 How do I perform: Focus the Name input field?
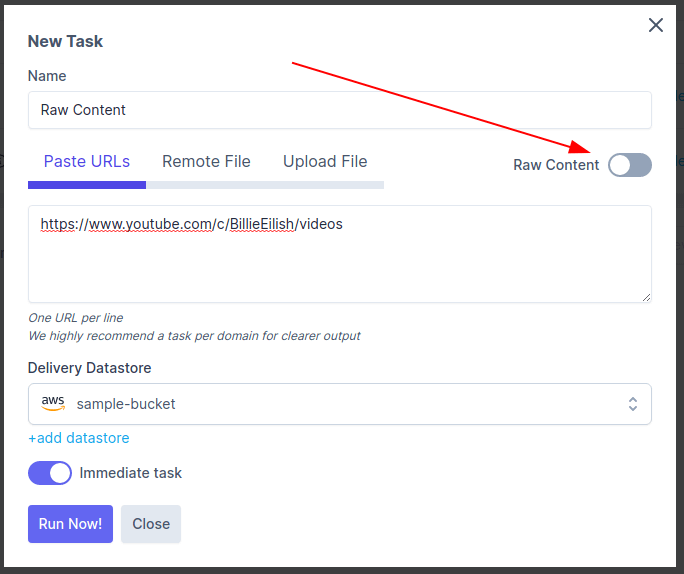pyautogui.click(x=340, y=110)
